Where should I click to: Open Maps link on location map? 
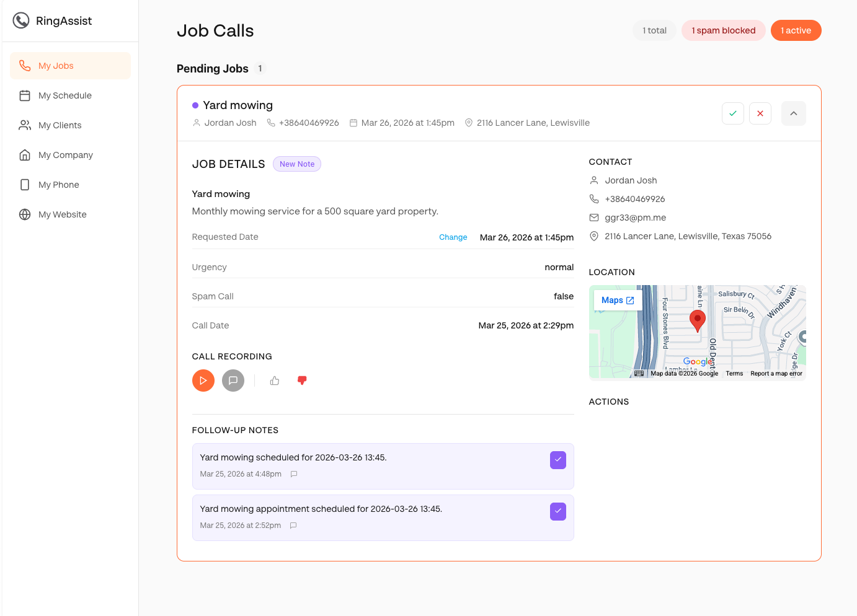coord(618,300)
